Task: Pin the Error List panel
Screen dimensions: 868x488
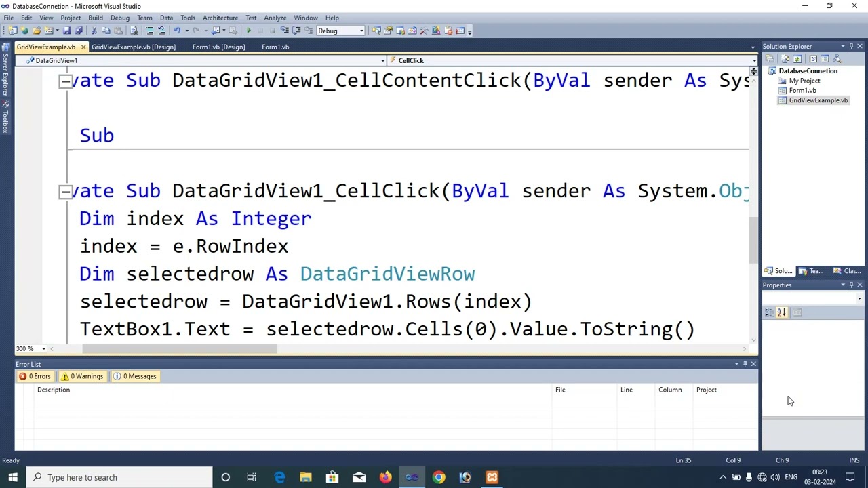Action: [x=745, y=364]
